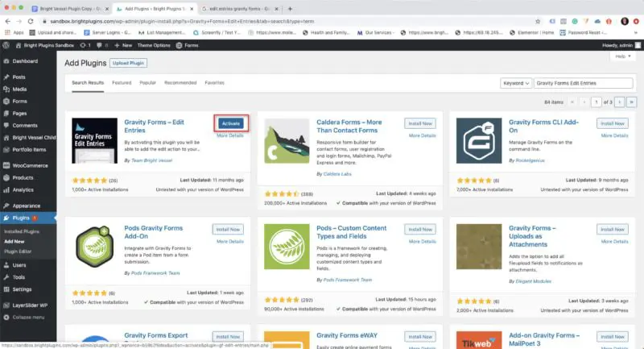This screenshot has height=349, width=644.
Task: Open the Appearance menu icon
Action: [6, 206]
